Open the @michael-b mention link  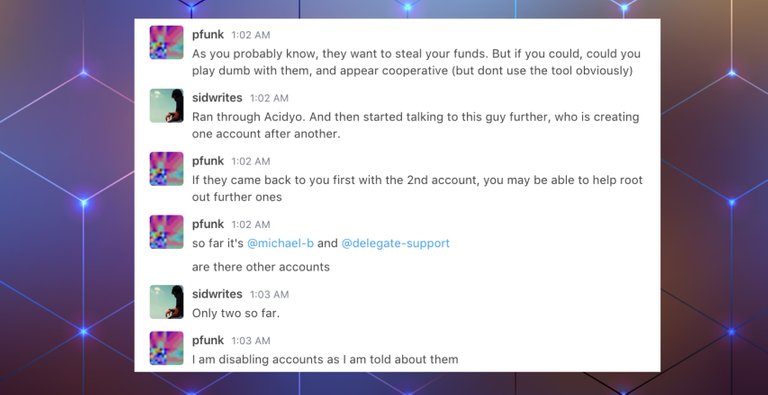[280, 243]
